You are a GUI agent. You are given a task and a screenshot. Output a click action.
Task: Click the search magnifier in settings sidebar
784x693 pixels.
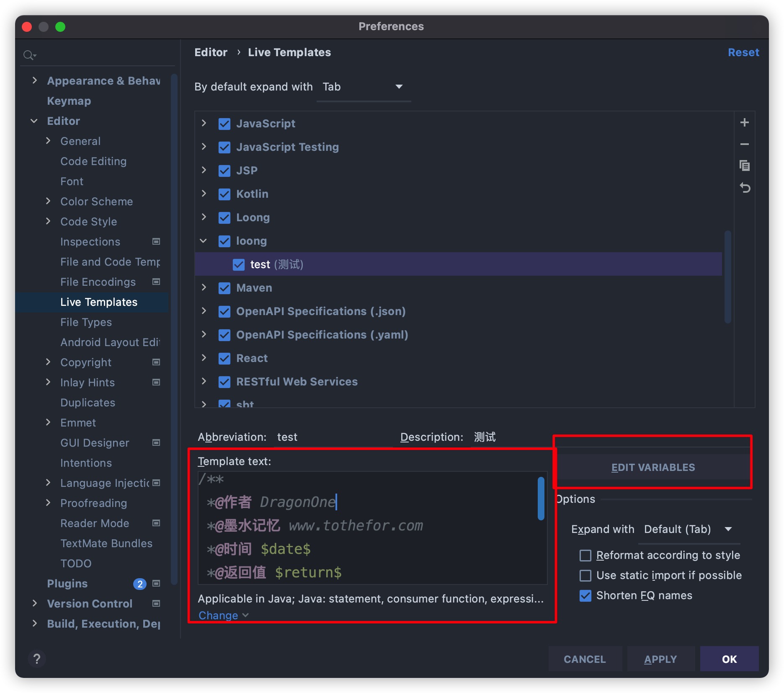[x=29, y=55]
